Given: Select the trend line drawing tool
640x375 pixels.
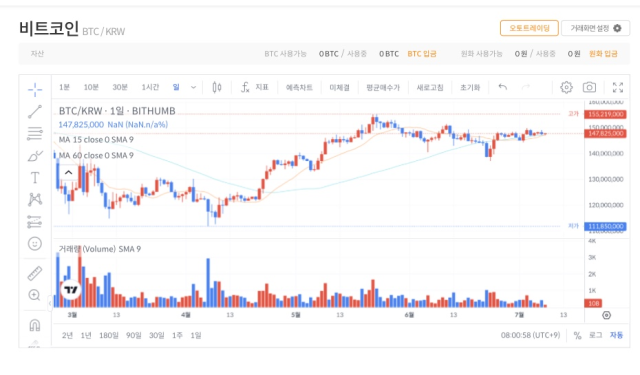Looking at the screenshot, I should coord(35,111).
